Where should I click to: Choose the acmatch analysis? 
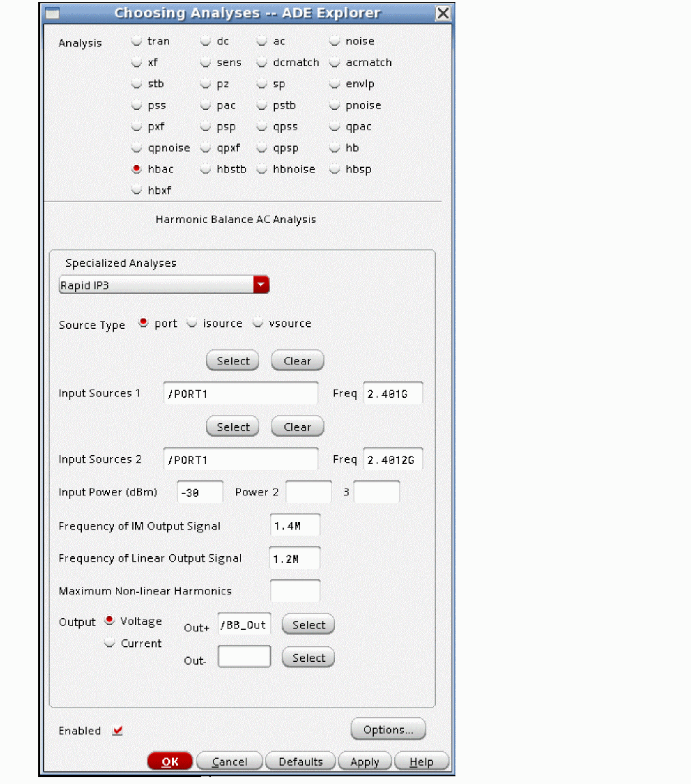pyautogui.click(x=334, y=63)
